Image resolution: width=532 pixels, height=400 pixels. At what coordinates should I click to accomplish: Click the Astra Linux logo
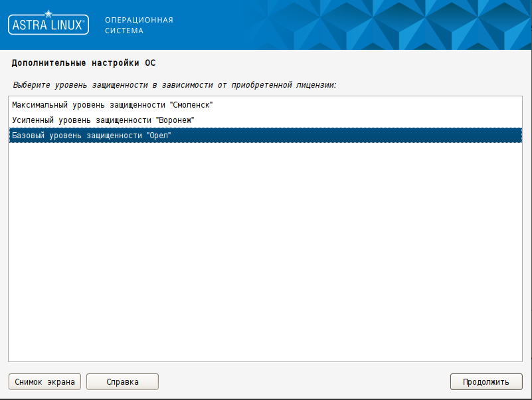click(48, 23)
